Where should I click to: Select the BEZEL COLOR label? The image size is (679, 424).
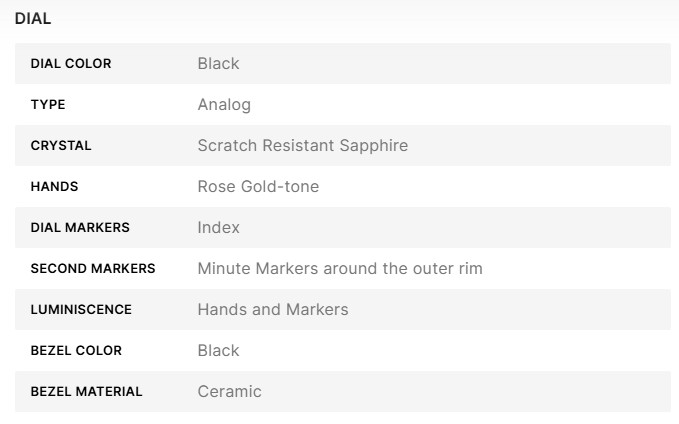pos(76,351)
